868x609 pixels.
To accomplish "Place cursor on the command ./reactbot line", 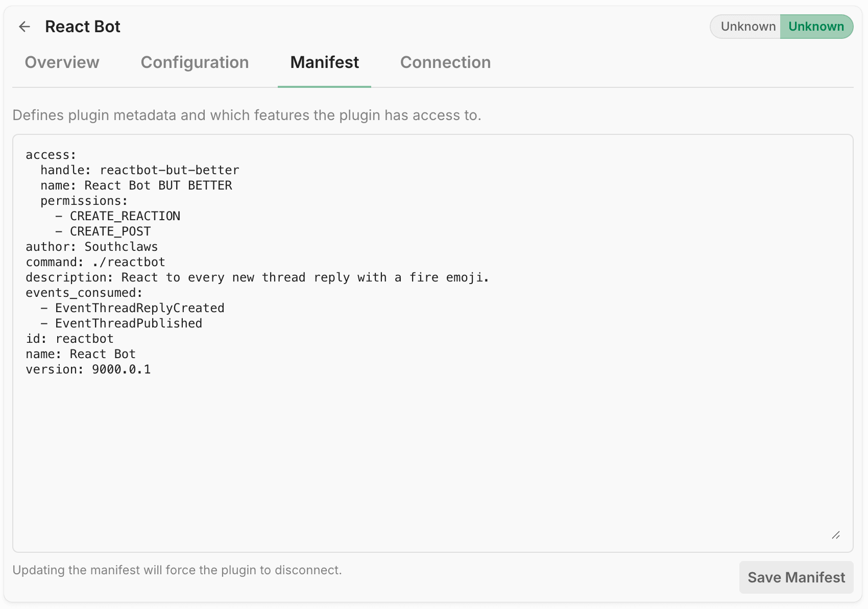I will coord(95,262).
